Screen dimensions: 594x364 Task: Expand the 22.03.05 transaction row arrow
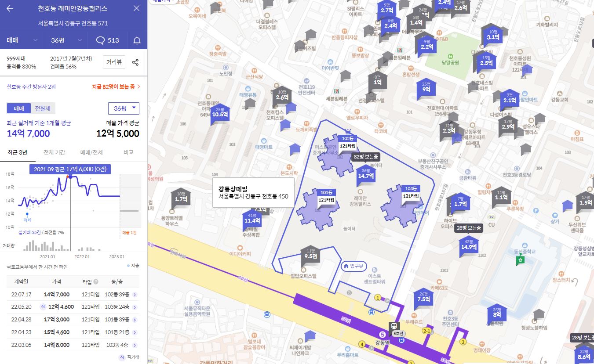pyautogui.click(x=135, y=345)
